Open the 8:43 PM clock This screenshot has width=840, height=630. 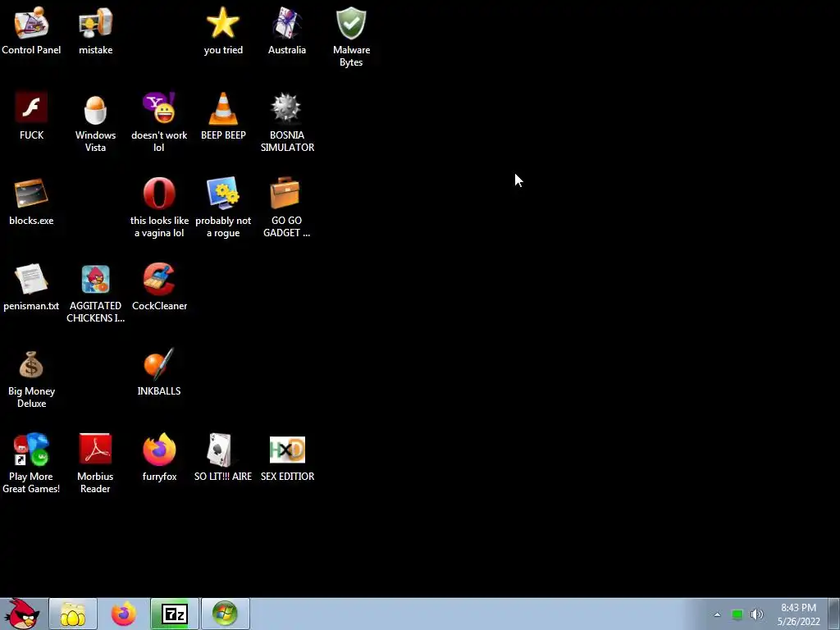click(798, 614)
